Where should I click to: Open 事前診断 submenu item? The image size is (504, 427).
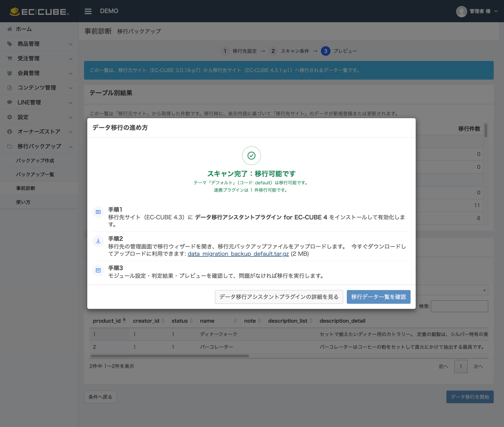coord(39,188)
